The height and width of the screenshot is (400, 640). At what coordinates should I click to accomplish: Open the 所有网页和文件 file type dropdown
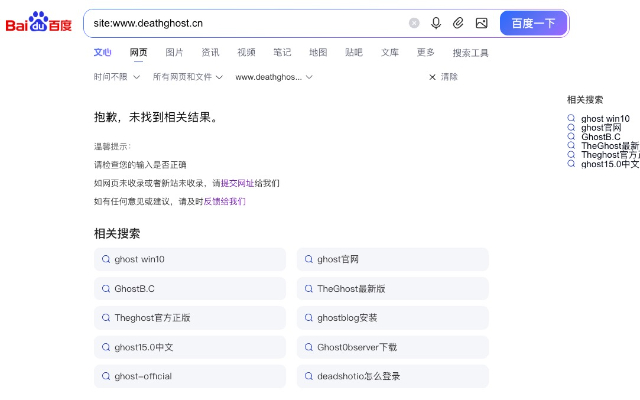(x=188, y=77)
